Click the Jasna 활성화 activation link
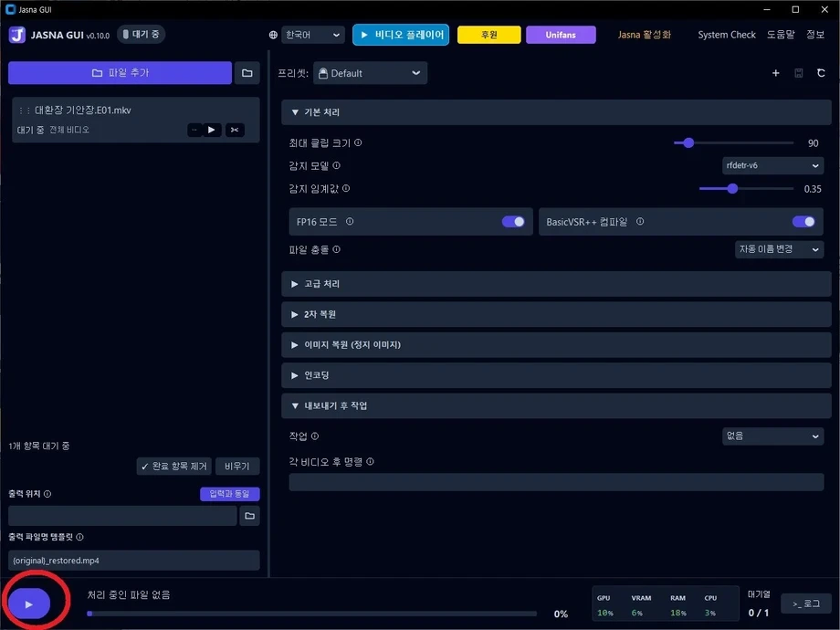This screenshot has height=630, width=840. pyautogui.click(x=645, y=35)
